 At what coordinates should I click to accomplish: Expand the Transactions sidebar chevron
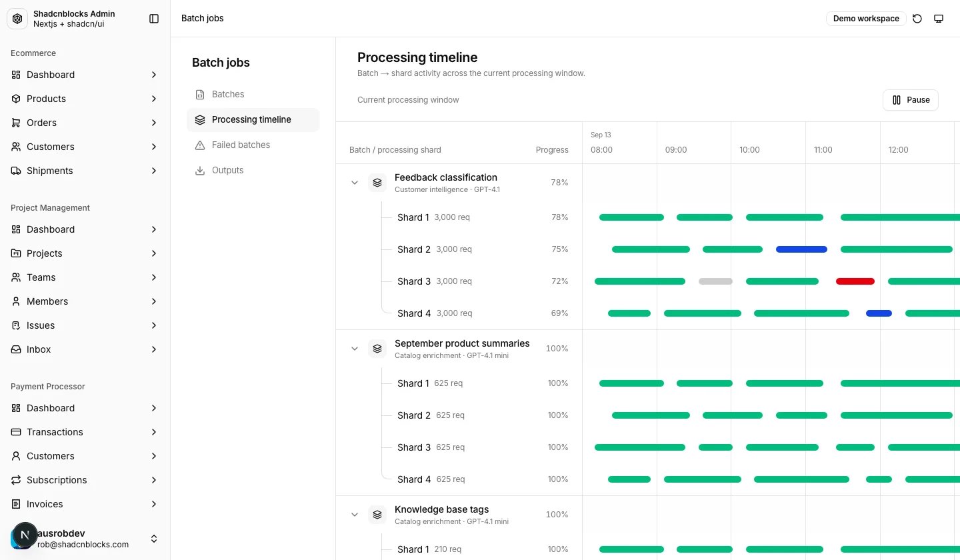pos(154,432)
